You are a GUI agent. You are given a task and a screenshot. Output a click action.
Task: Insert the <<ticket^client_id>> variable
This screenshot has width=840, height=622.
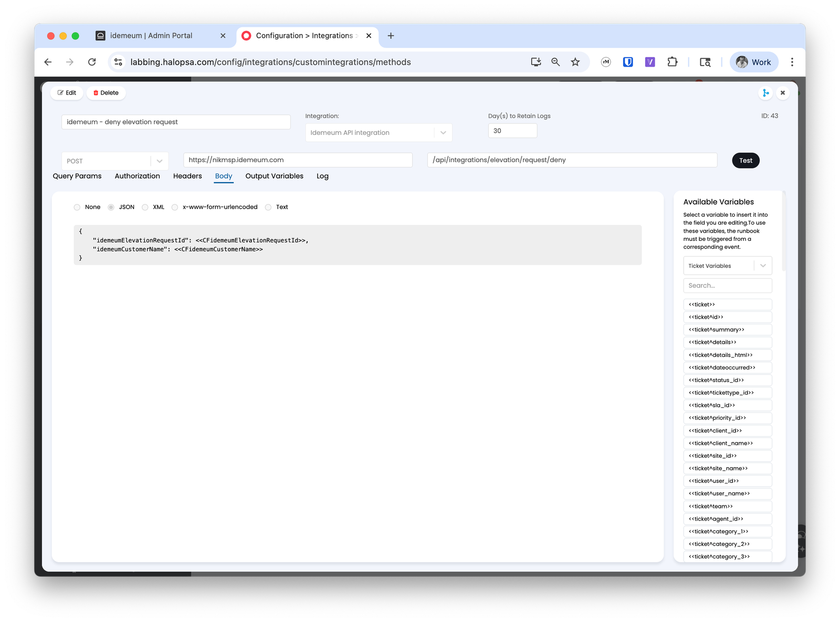click(x=728, y=430)
